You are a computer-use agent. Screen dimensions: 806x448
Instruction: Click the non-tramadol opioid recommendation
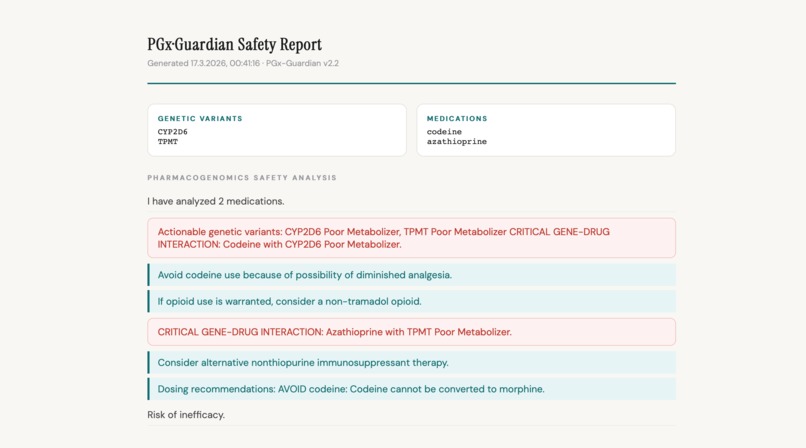[411, 301]
